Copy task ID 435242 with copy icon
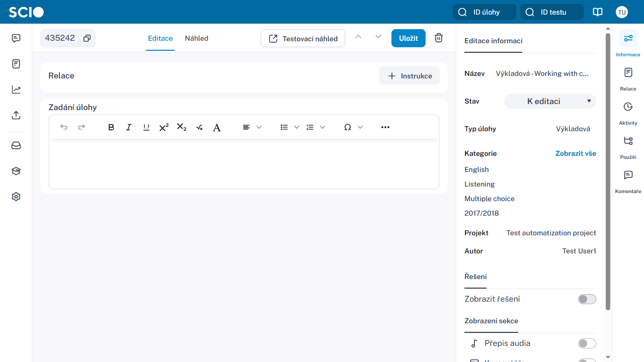The image size is (644, 362). coord(87,38)
